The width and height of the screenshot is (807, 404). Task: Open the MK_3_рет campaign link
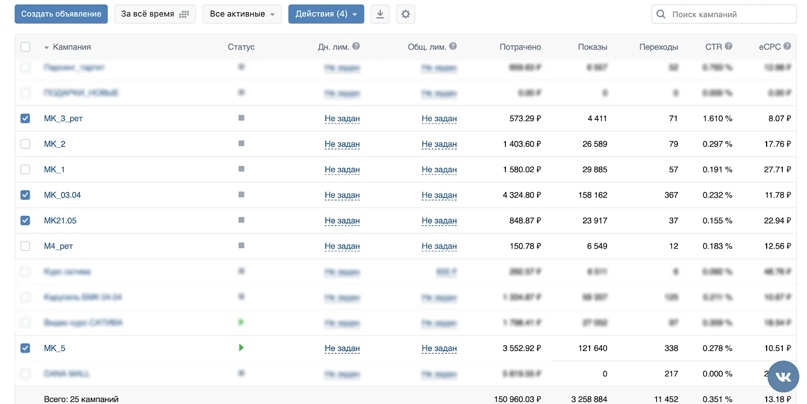(x=63, y=118)
